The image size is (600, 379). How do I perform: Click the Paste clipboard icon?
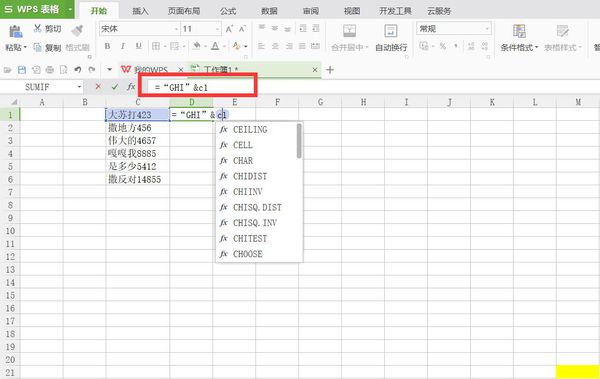click(x=15, y=32)
